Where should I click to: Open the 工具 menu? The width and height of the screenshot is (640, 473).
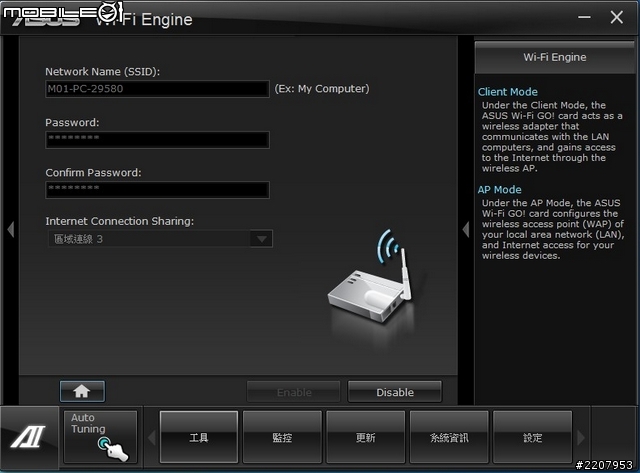(x=199, y=437)
